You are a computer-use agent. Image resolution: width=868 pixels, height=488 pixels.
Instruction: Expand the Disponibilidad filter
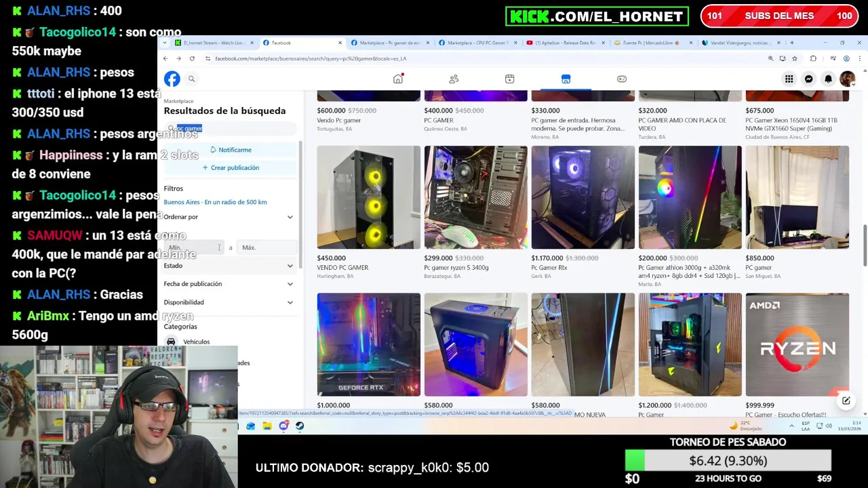pos(229,302)
